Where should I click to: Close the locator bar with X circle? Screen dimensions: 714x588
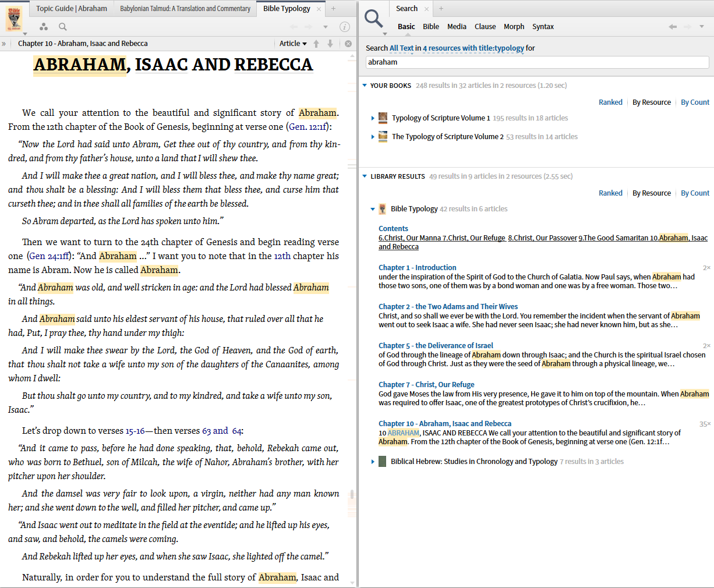348,44
